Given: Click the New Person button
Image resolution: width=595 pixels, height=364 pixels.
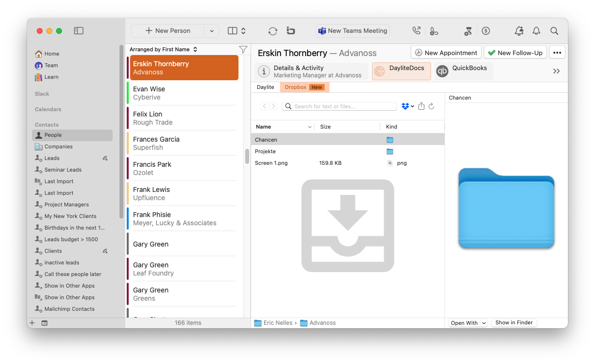Looking at the screenshot, I should 168,31.
